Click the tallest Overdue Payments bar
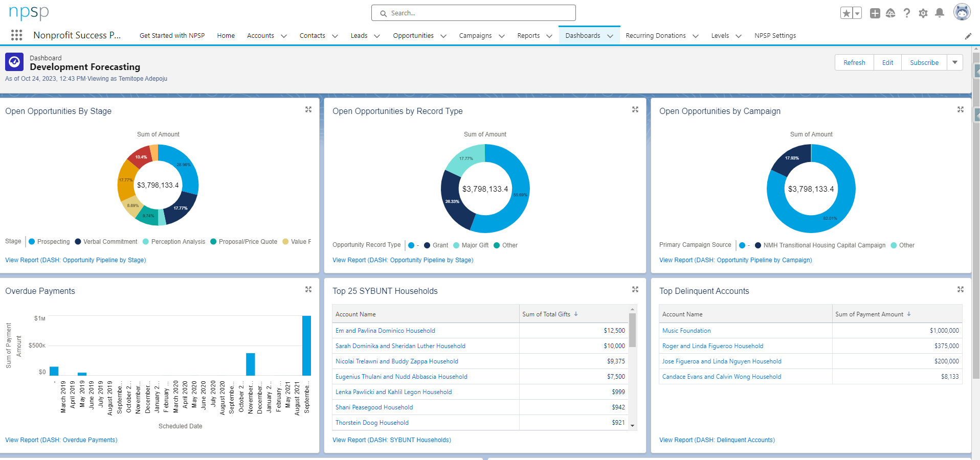Image resolution: width=980 pixels, height=460 pixels. [x=306, y=346]
